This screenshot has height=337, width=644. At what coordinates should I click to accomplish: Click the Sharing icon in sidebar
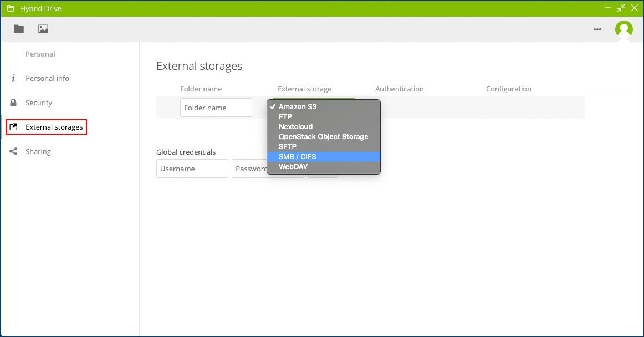click(x=13, y=151)
